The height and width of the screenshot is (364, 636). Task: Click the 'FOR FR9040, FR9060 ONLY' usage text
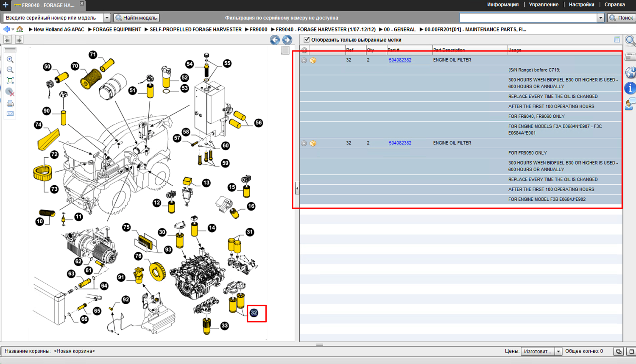pyautogui.click(x=536, y=117)
